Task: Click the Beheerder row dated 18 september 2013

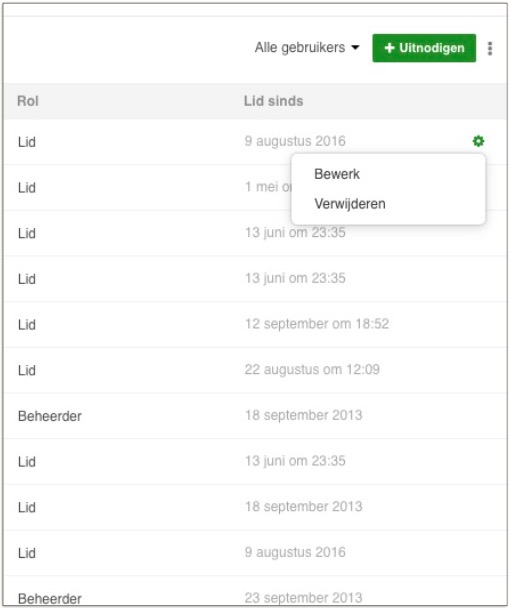Action: [255, 416]
